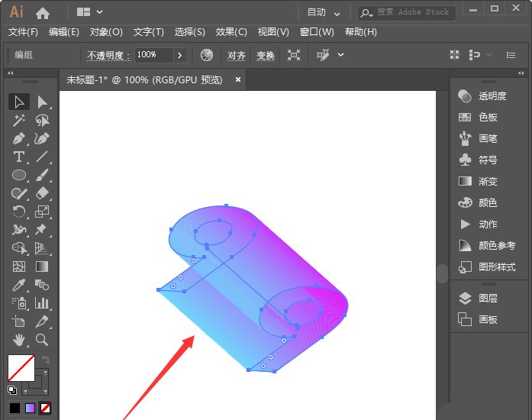Select the Ellipse tool

(x=19, y=175)
